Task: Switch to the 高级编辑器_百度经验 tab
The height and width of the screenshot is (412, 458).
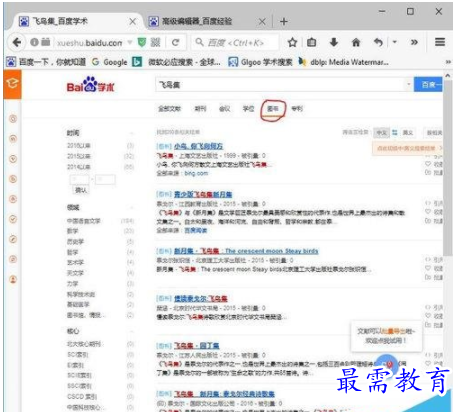Action: tap(206, 22)
